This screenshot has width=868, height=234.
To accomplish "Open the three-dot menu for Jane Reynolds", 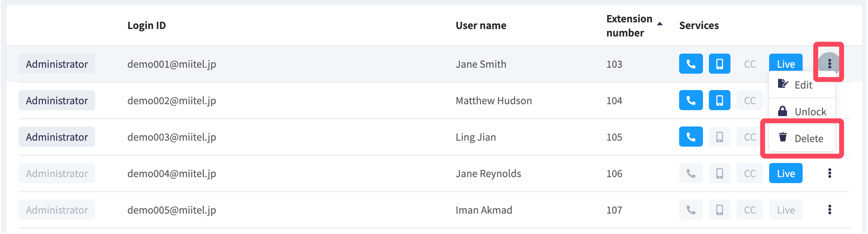I will 829,173.
